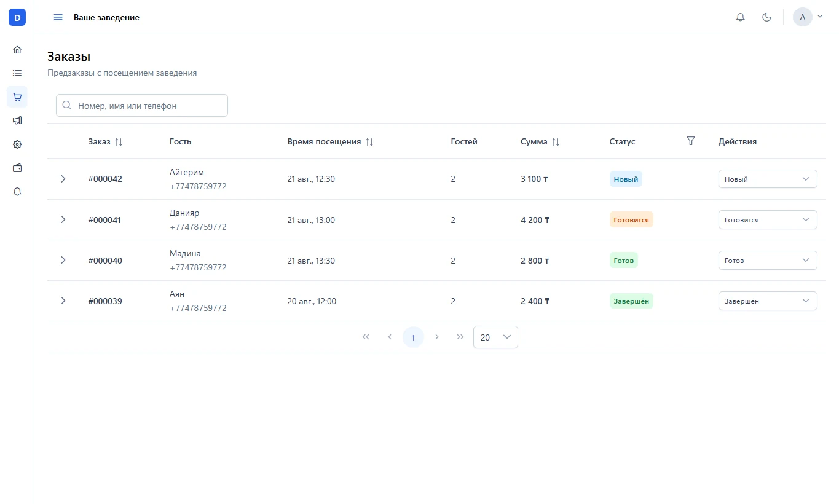Toggle the hamburger menu button
This screenshot has width=839, height=504.
58,17
